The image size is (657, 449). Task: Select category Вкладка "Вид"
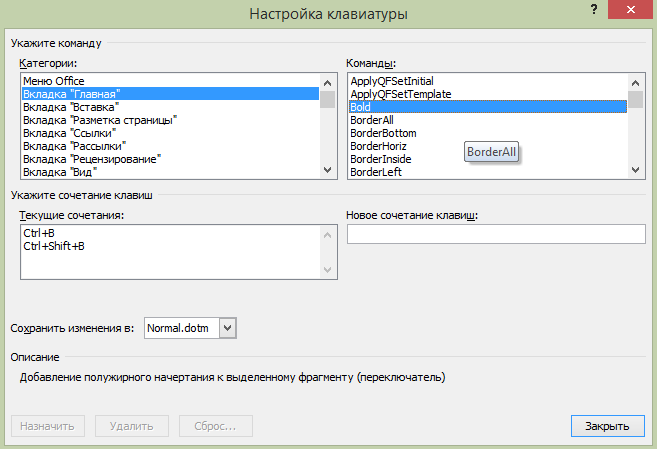click(x=171, y=172)
